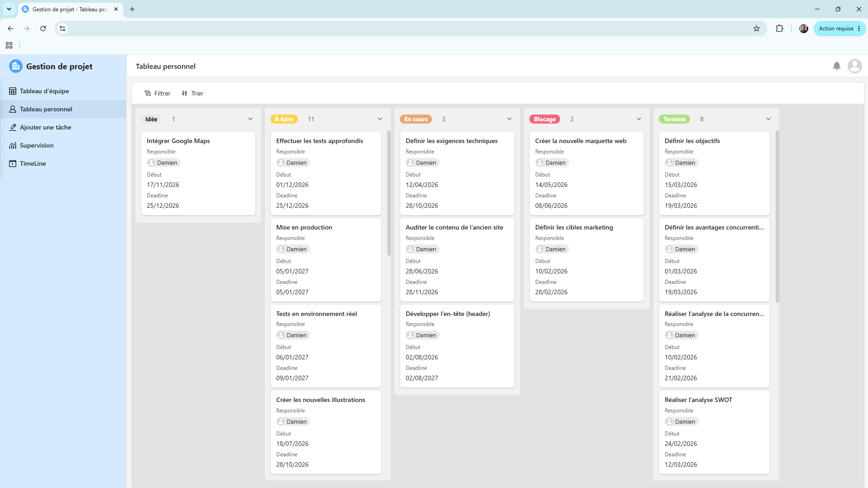Screen dimensions: 868x488
Task: Open Réaliser l'analyse de la concurrence card
Action: pyautogui.click(x=715, y=346)
